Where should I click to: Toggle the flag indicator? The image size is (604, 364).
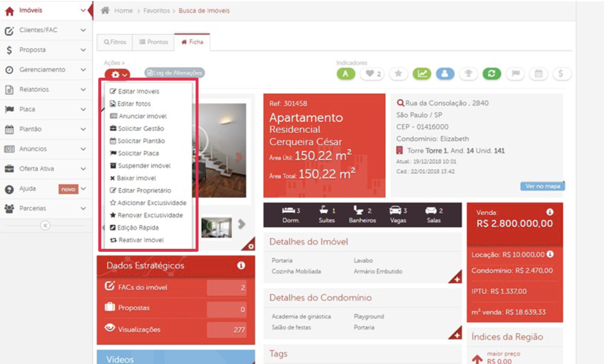515,74
